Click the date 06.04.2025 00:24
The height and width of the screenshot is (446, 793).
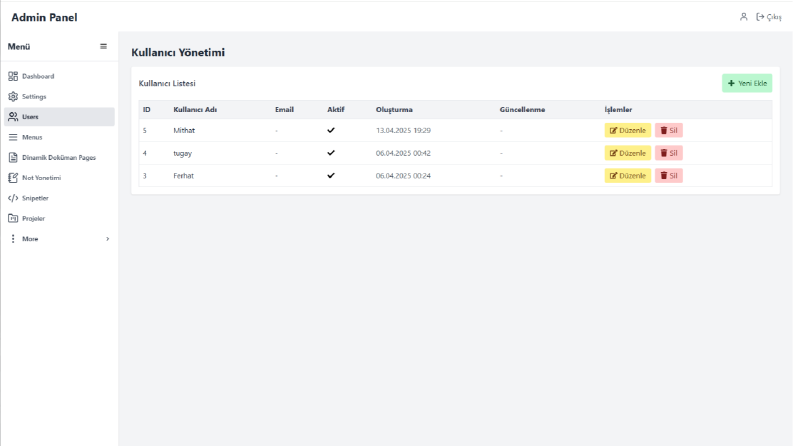[403, 176]
